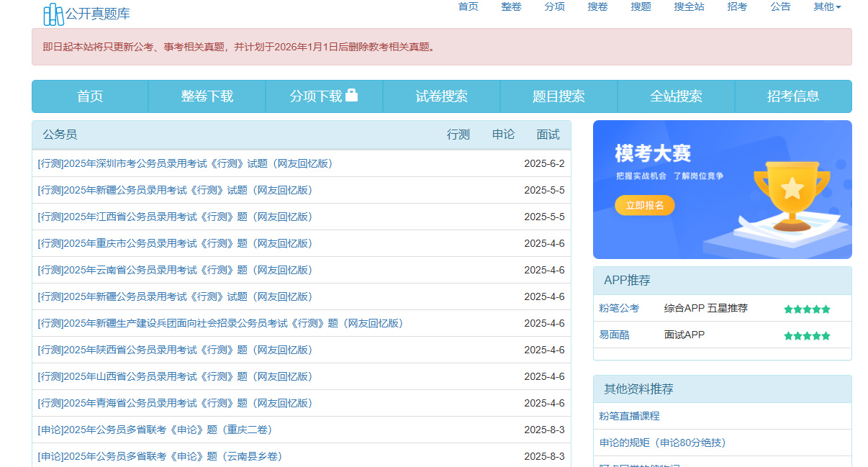The height and width of the screenshot is (467, 868).
Task: Click the five-star rating for 粉笔公考
Action: (x=807, y=309)
